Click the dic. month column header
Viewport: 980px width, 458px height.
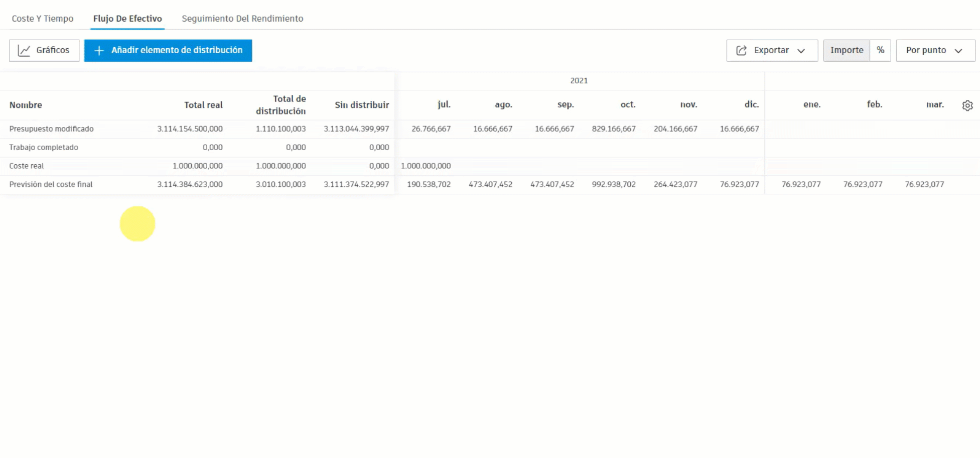click(x=752, y=104)
